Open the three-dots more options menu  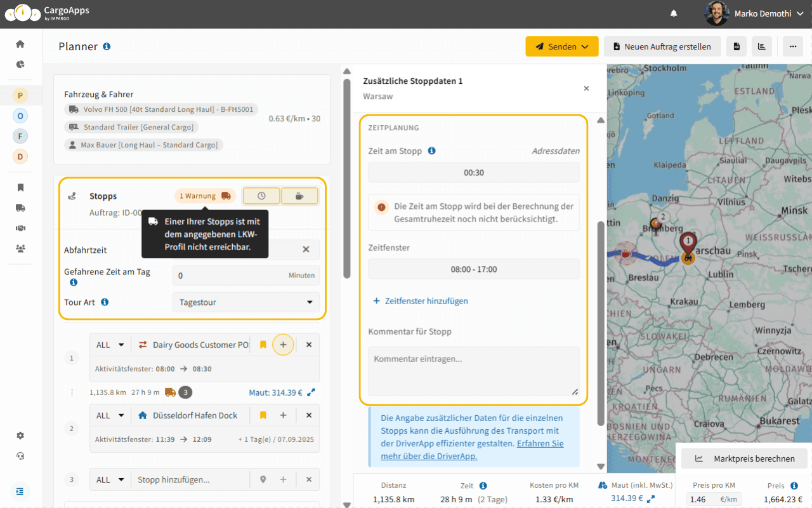pyautogui.click(x=792, y=46)
